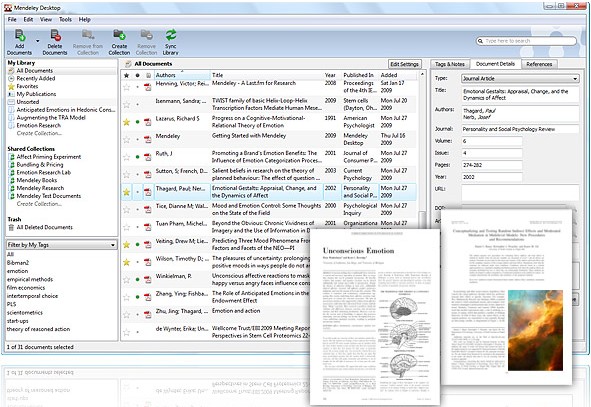Open the View menu
Viewport: 591px width, 407px height.
[x=46, y=19]
